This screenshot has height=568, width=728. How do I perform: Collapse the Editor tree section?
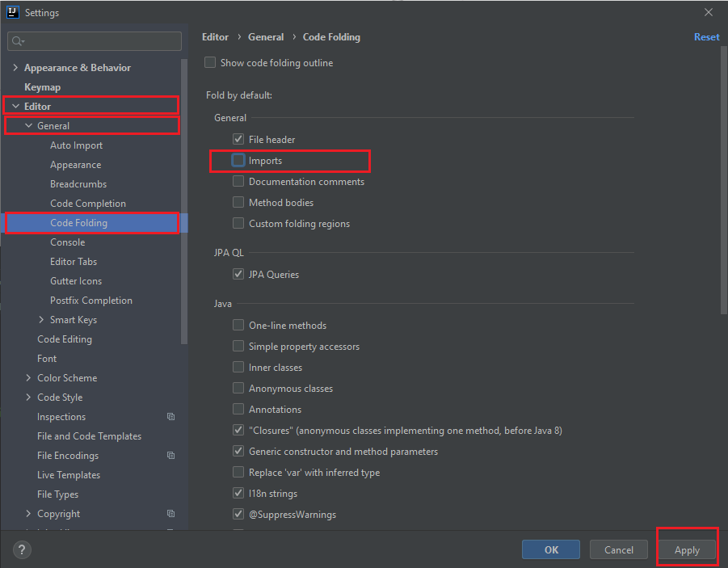pyautogui.click(x=16, y=105)
